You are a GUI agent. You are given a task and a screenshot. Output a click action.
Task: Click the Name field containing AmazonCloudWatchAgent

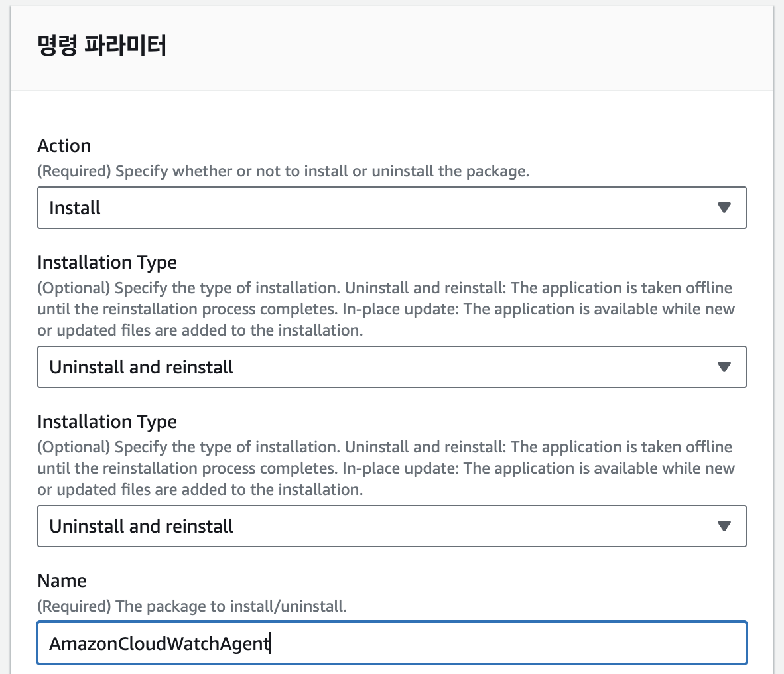[391, 643]
